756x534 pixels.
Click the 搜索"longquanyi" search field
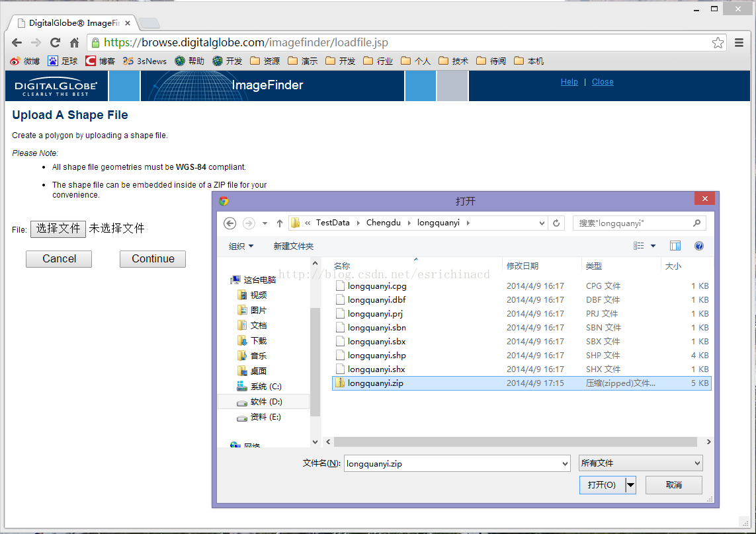pos(640,223)
